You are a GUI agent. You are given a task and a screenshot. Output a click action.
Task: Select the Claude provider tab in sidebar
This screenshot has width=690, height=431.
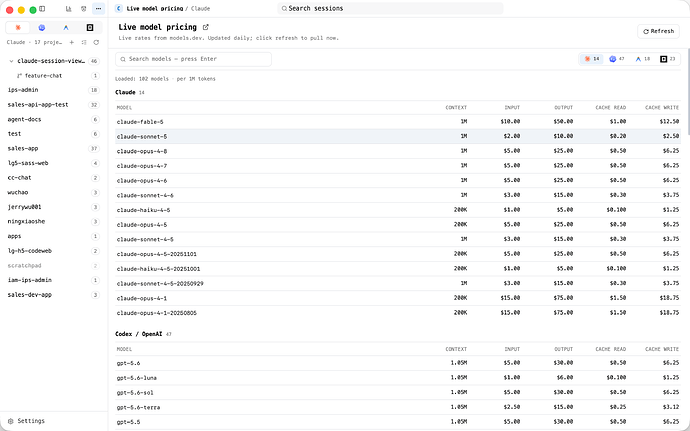(x=18, y=28)
